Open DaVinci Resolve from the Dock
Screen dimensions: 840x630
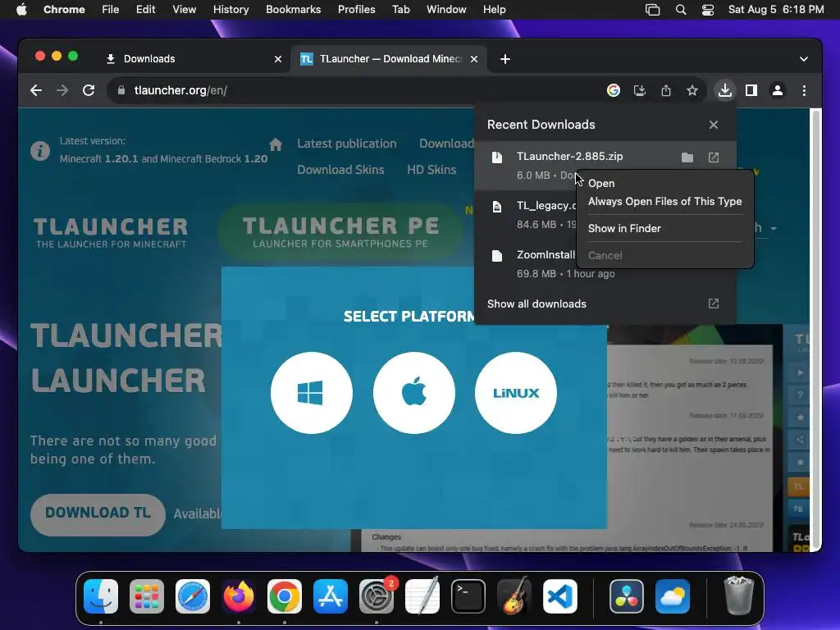pyautogui.click(x=626, y=596)
